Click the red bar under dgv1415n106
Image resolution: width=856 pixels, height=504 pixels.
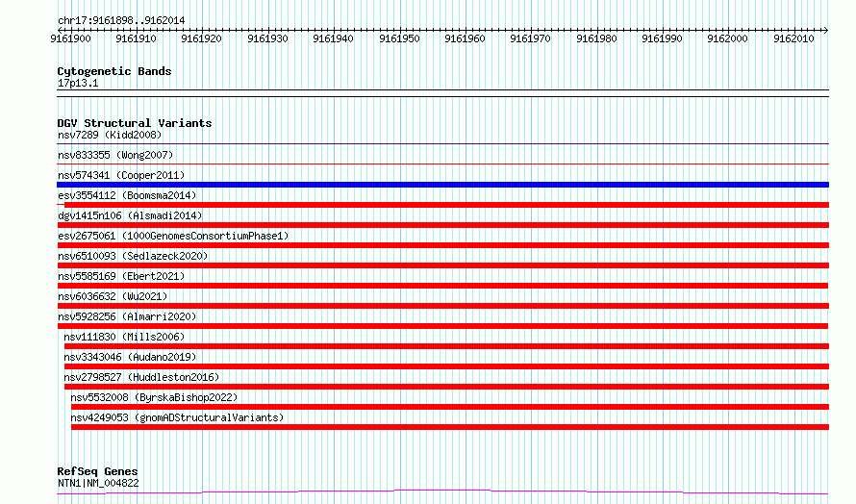tap(442, 225)
